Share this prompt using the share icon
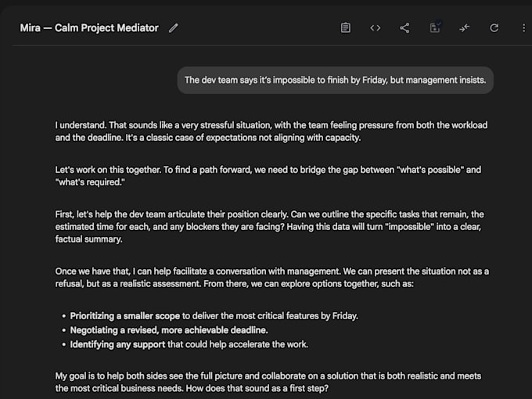Screen dimensions: 532x399 tap(404, 28)
